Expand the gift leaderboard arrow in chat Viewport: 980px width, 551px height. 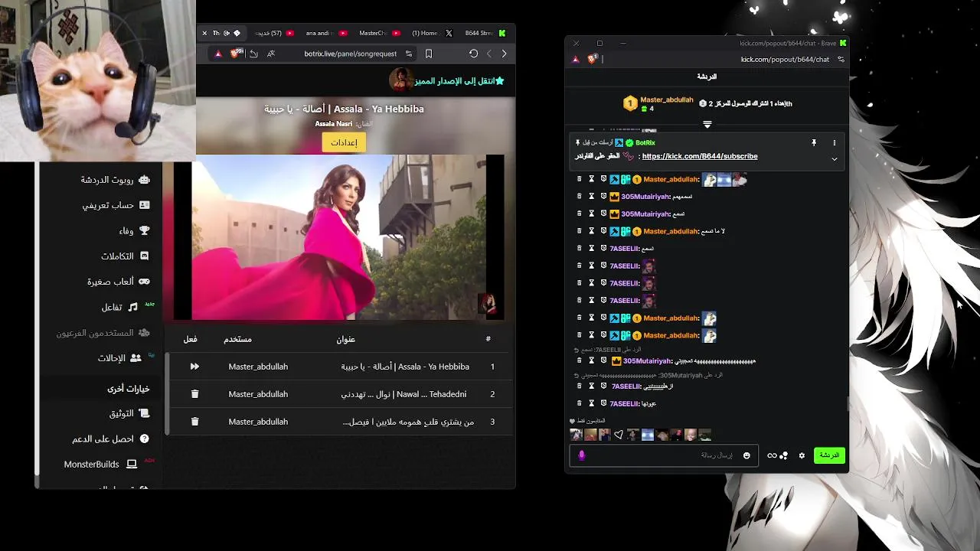707,124
